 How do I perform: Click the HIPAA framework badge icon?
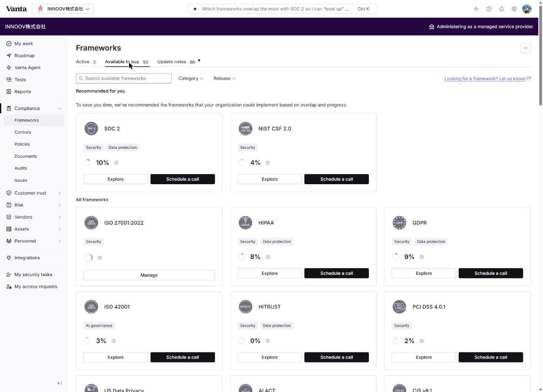pyautogui.click(x=245, y=223)
